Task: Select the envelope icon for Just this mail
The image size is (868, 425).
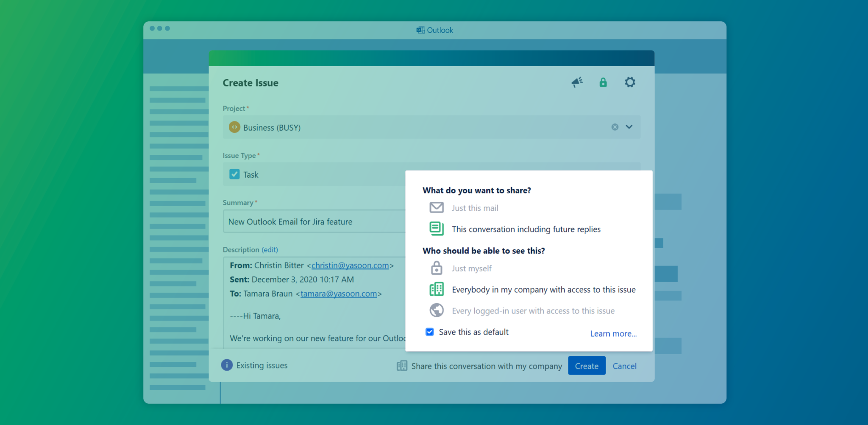Action: [x=436, y=207]
